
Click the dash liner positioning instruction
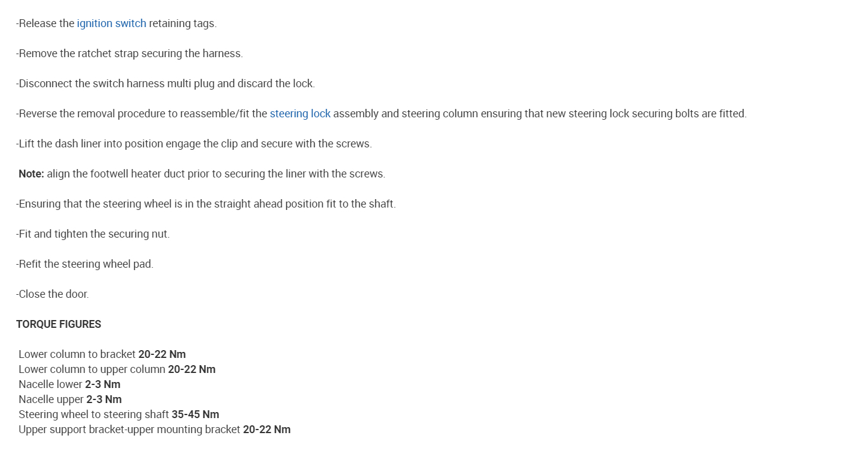(194, 144)
